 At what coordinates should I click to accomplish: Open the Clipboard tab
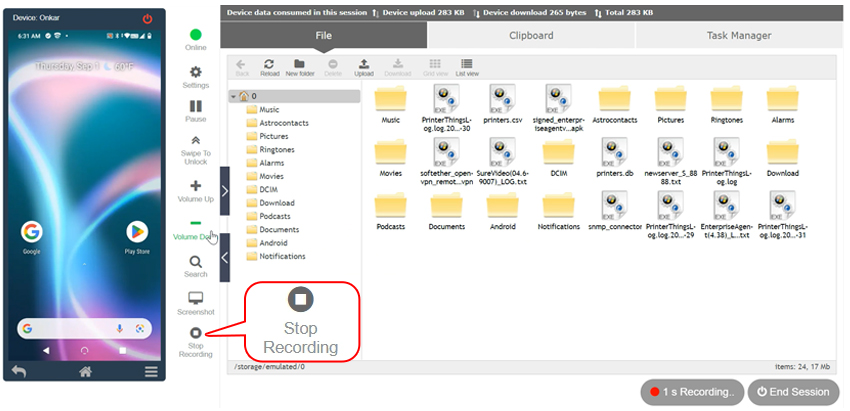(x=531, y=36)
